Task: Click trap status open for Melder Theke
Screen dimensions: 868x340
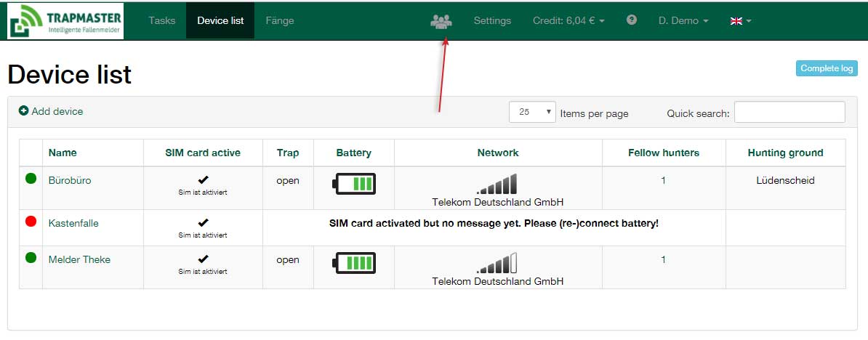Action: (x=288, y=259)
